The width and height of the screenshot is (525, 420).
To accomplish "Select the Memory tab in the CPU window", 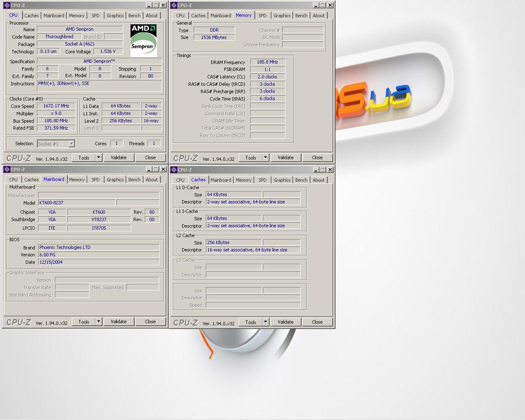I will pos(77,16).
